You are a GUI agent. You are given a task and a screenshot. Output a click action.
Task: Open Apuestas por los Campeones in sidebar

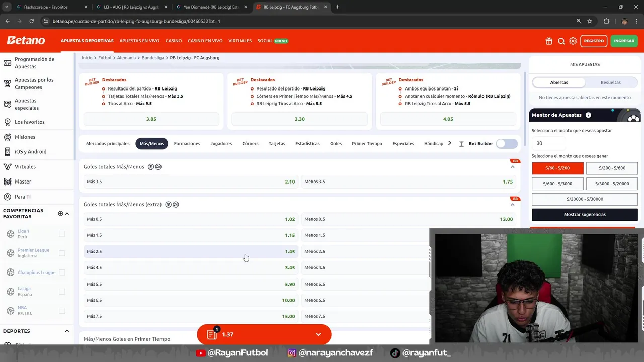click(x=34, y=83)
